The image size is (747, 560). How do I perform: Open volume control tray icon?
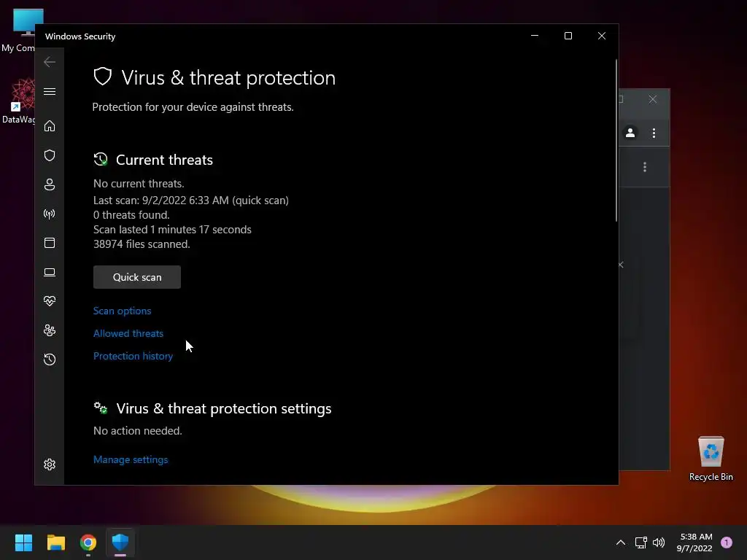pyautogui.click(x=659, y=542)
